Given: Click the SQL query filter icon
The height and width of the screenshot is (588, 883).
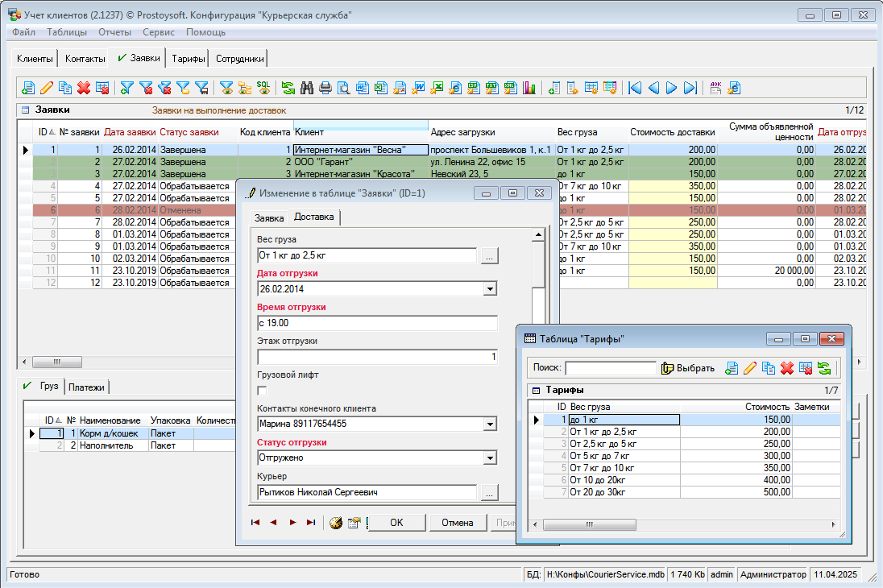Looking at the screenshot, I should click(263, 88).
